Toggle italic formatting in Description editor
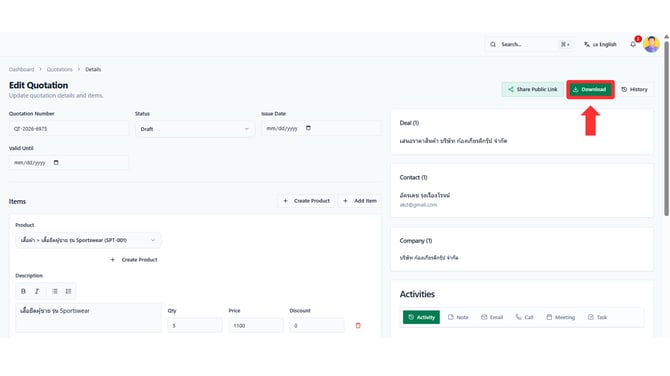This screenshot has width=670, height=376. click(37, 291)
